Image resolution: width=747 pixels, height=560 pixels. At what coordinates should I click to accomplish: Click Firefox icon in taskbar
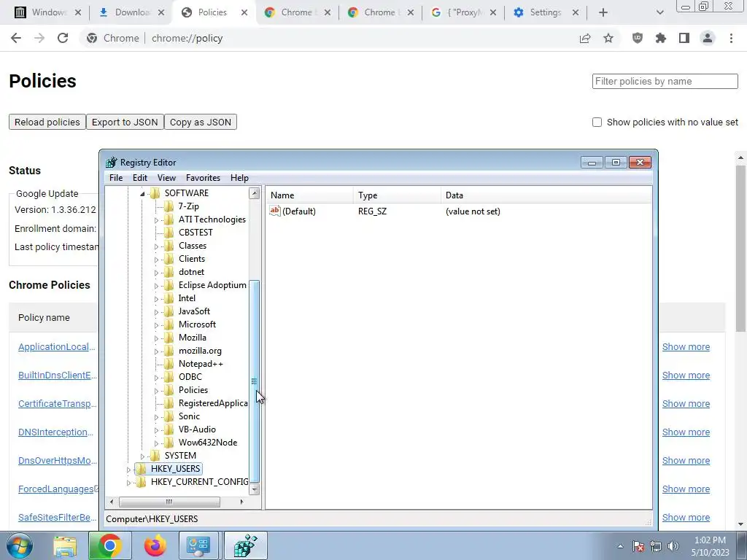coord(155,546)
